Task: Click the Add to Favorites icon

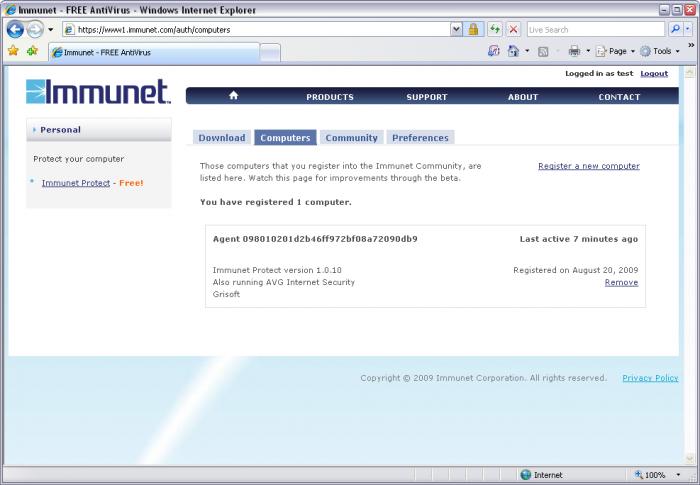Action: [33, 50]
